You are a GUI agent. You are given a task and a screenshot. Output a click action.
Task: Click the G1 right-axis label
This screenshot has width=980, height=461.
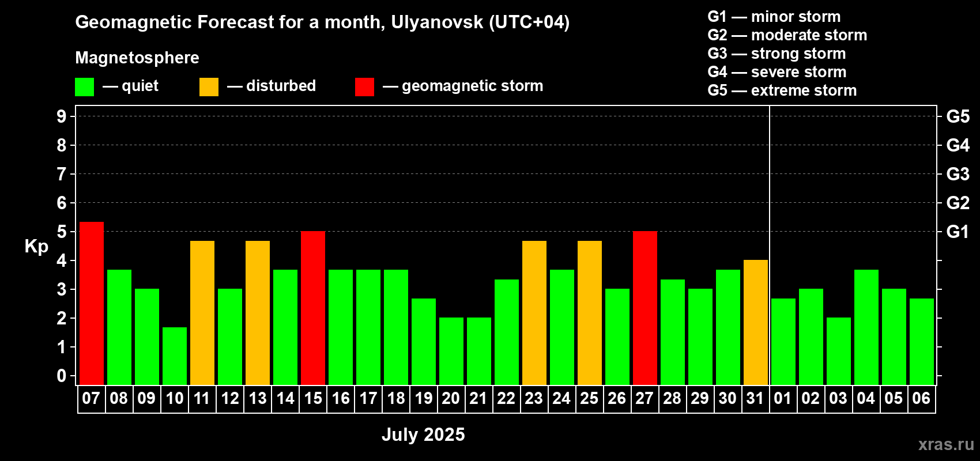pyautogui.click(x=958, y=232)
